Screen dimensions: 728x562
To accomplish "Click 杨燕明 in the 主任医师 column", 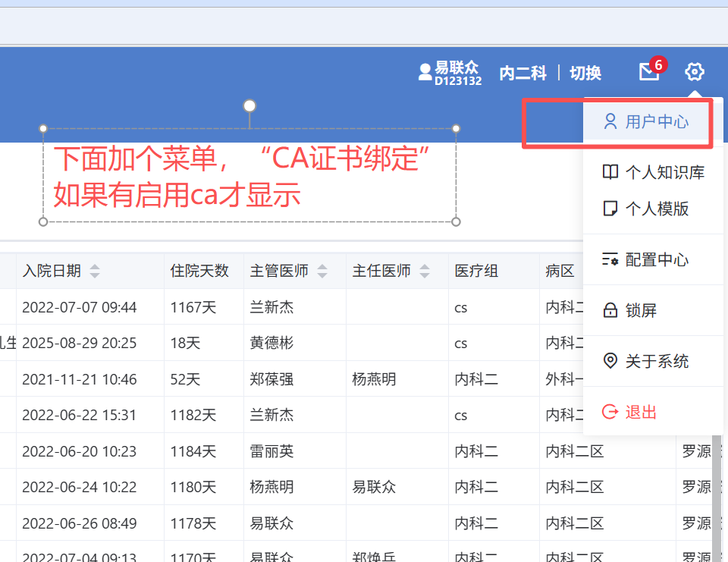I will [x=374, y=379].
